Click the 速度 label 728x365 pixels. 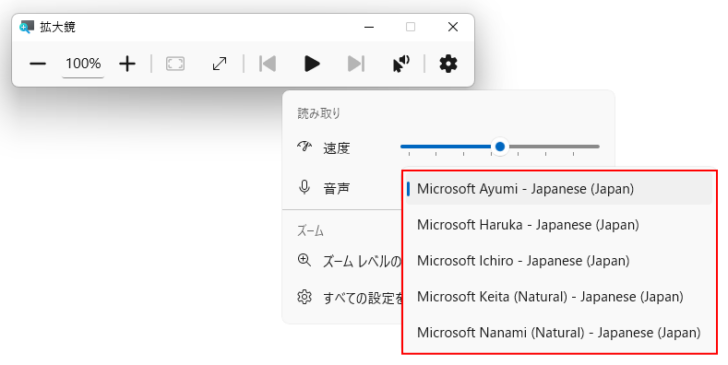click(x=337, y=148)
